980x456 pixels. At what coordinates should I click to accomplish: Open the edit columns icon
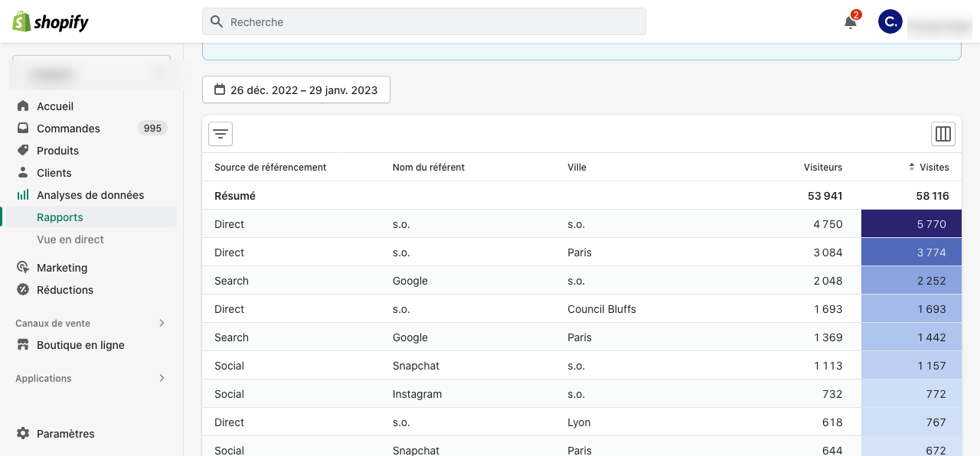943,134
